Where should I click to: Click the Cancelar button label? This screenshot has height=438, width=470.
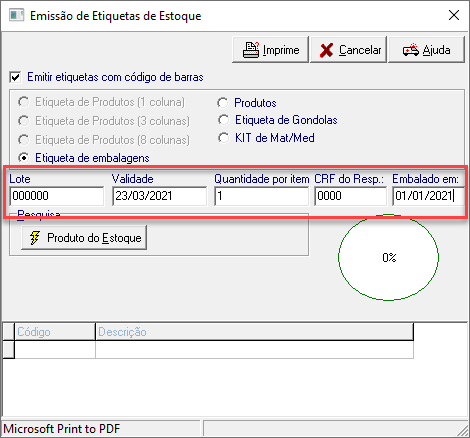point(360,50)
